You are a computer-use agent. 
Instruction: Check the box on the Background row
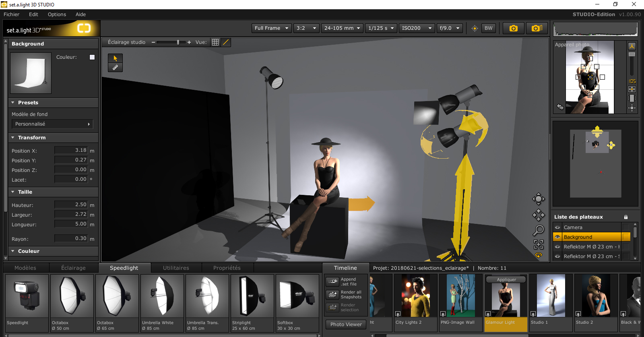626,237
